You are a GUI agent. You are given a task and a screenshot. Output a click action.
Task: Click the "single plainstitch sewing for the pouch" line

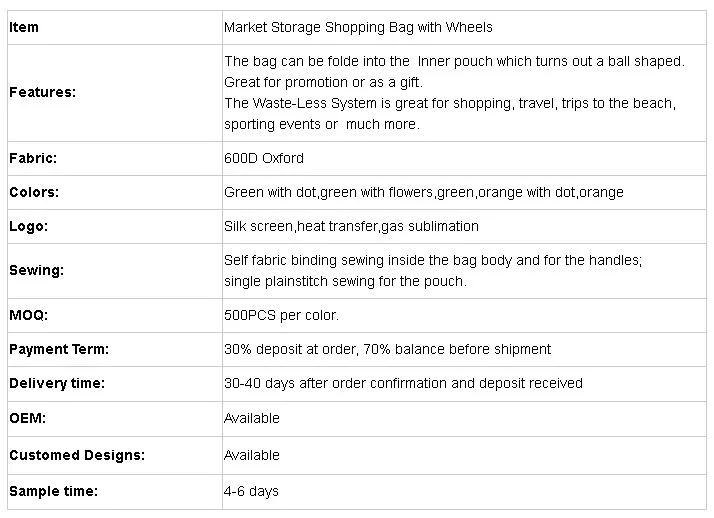click(345, 281)
